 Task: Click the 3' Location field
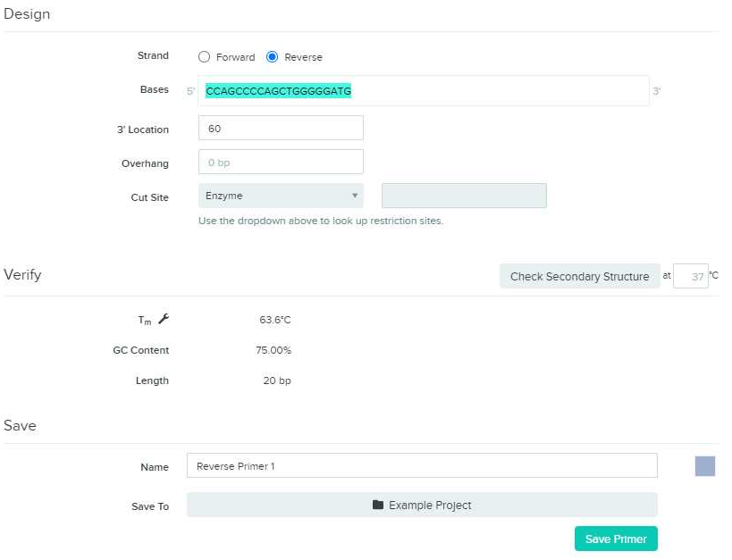281,128
